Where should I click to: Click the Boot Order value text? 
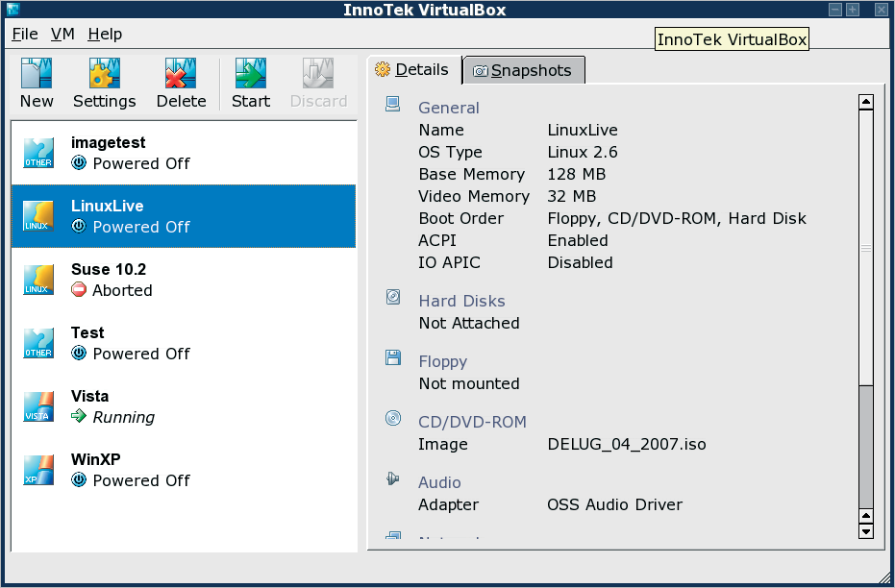(677, 218)
